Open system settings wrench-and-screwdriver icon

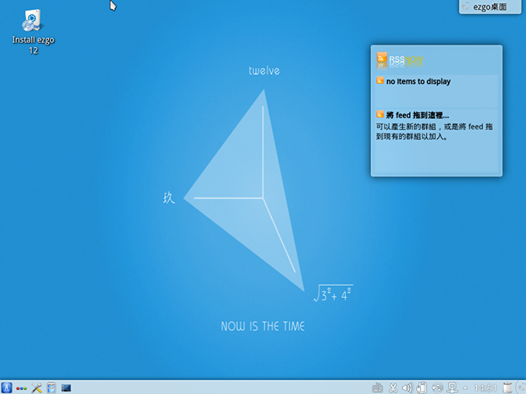36,388
